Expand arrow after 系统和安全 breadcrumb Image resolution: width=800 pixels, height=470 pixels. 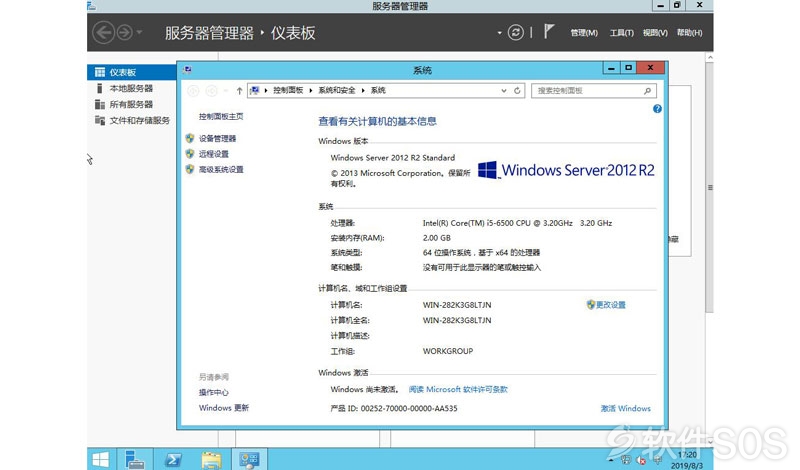pyautogui.click(x=363, y=90)
